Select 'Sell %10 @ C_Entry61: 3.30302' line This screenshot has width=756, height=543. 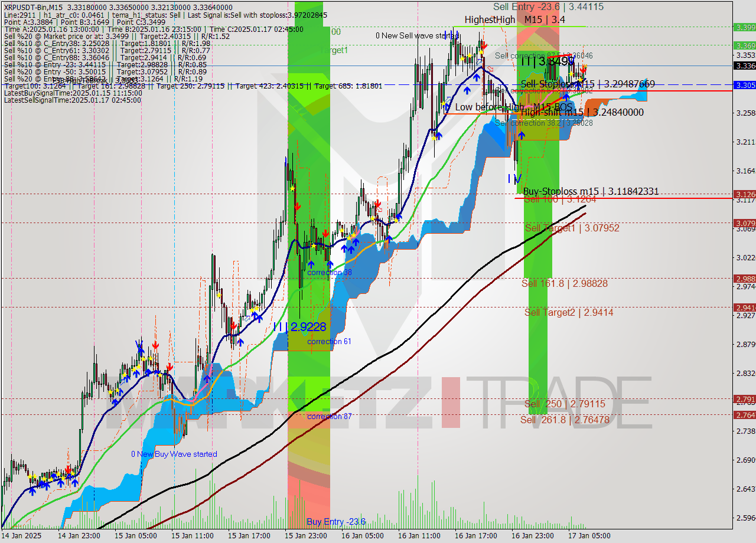click(107, 50)
